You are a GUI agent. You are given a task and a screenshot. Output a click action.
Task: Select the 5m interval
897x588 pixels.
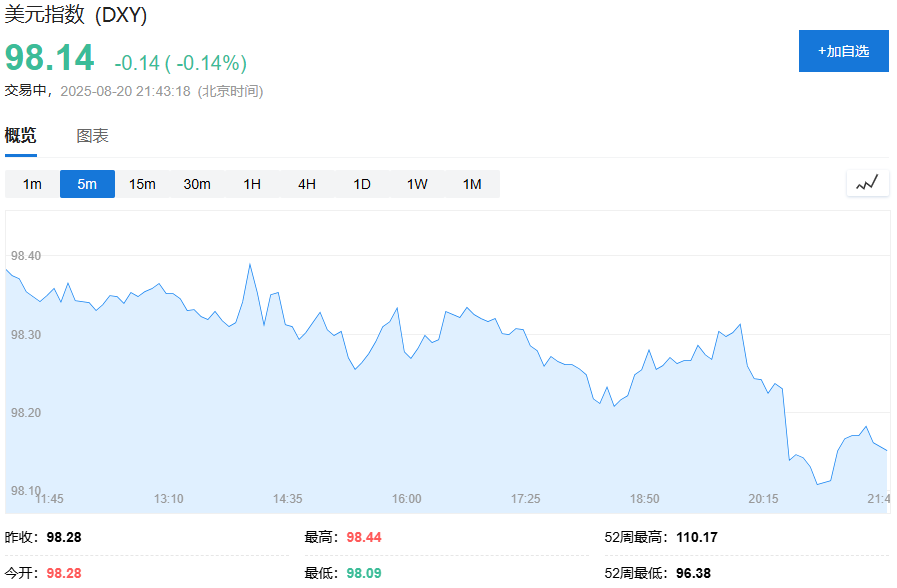point(87,184)
